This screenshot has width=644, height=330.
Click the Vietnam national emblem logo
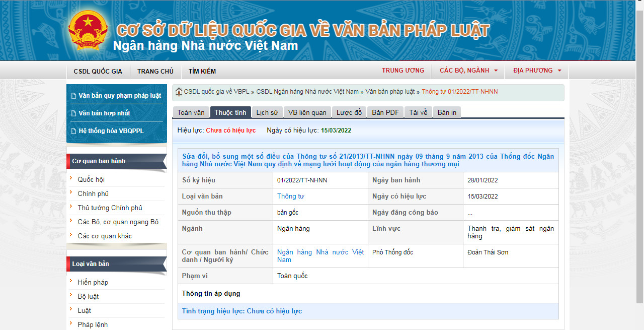click(x=88, y=30)
